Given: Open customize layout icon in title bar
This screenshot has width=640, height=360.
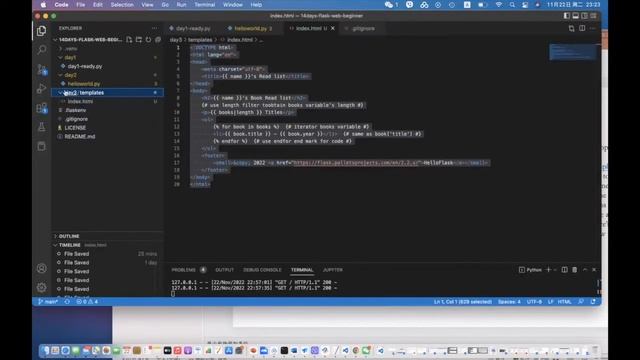Looking at the screenshot, I should pos(593,16).
